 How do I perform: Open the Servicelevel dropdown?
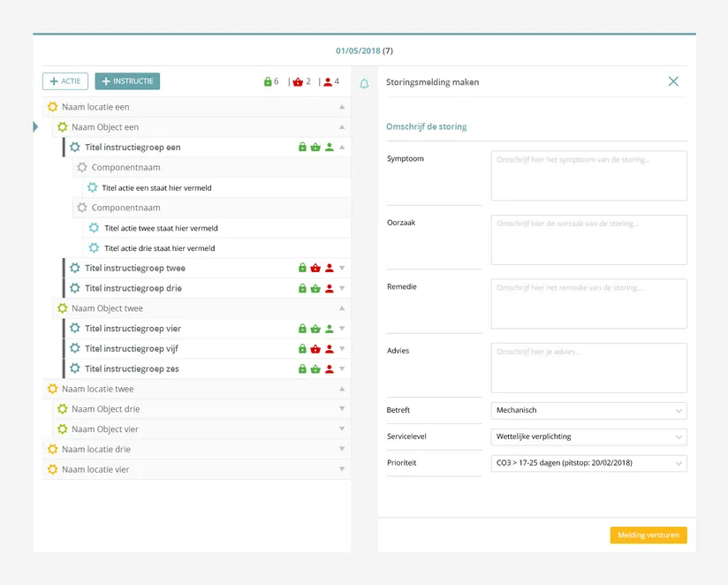click(588, 437)
